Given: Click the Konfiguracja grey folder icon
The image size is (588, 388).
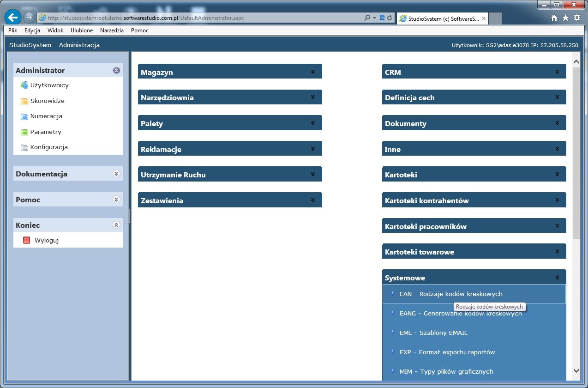Looking at the screenshot, I should tap(24, 147).
